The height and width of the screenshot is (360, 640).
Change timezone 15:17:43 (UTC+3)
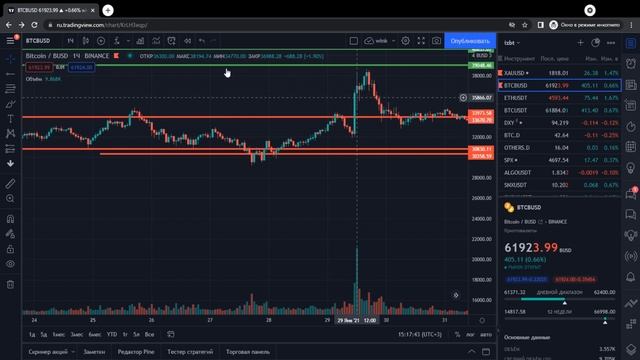420,334
